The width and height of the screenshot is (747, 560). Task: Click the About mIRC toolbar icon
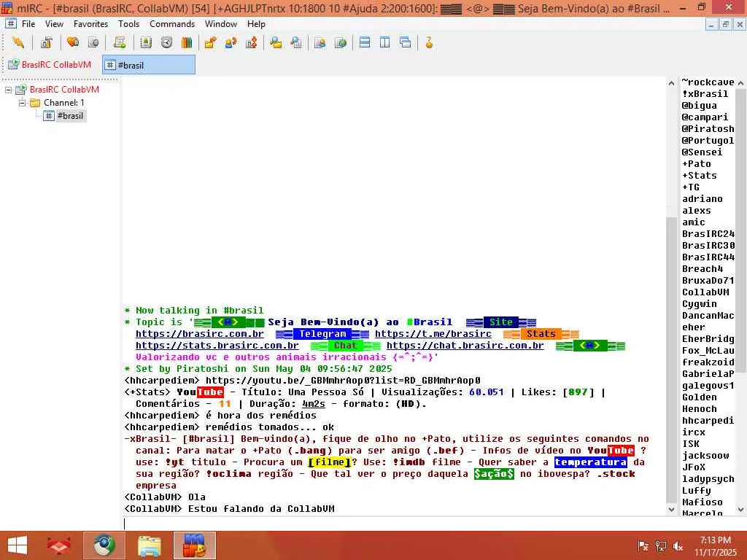click(429, 42)
